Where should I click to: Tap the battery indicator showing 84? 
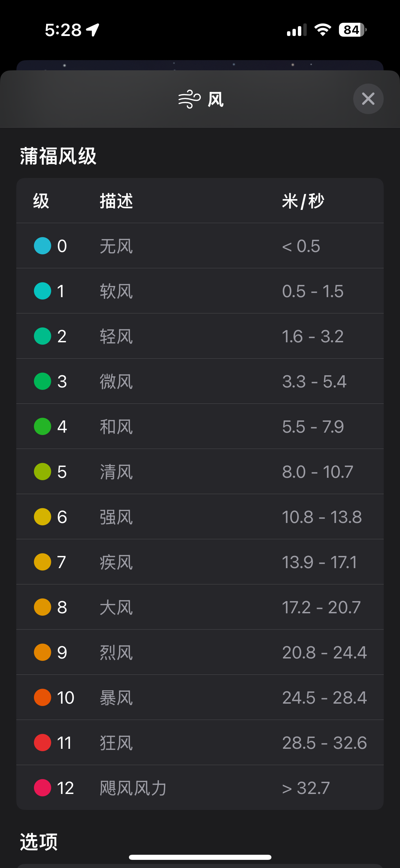pos(352,30)
